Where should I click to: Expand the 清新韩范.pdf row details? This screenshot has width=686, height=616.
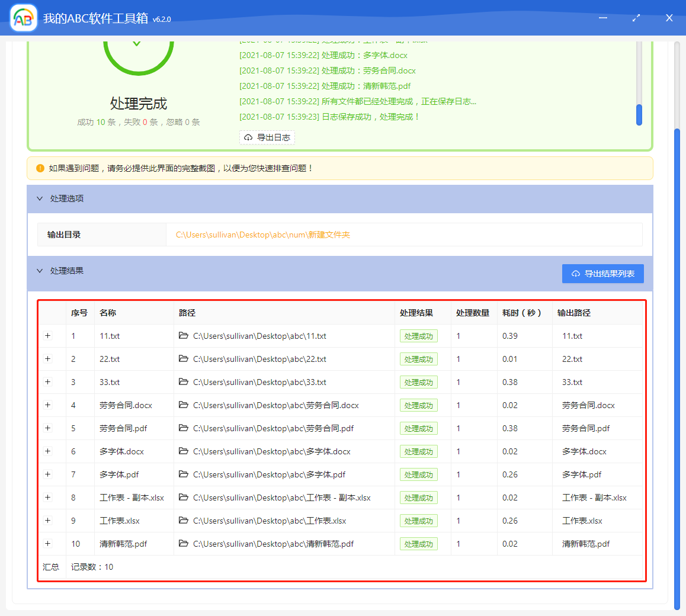(47, 544)
